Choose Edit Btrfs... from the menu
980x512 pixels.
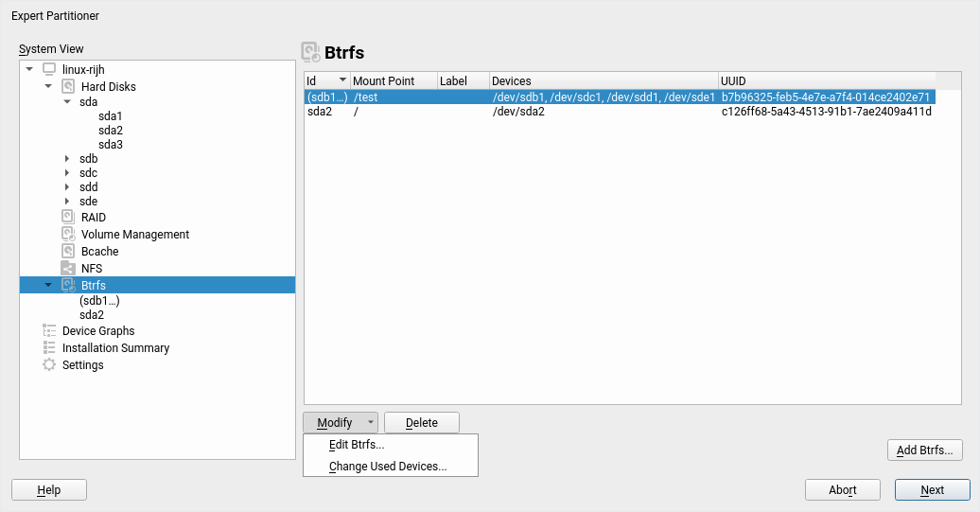357,445
